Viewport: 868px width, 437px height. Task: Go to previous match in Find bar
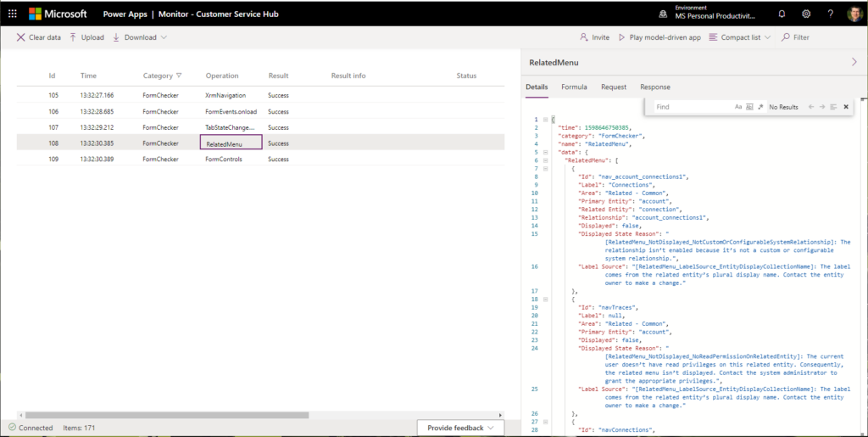coord(811,107)
